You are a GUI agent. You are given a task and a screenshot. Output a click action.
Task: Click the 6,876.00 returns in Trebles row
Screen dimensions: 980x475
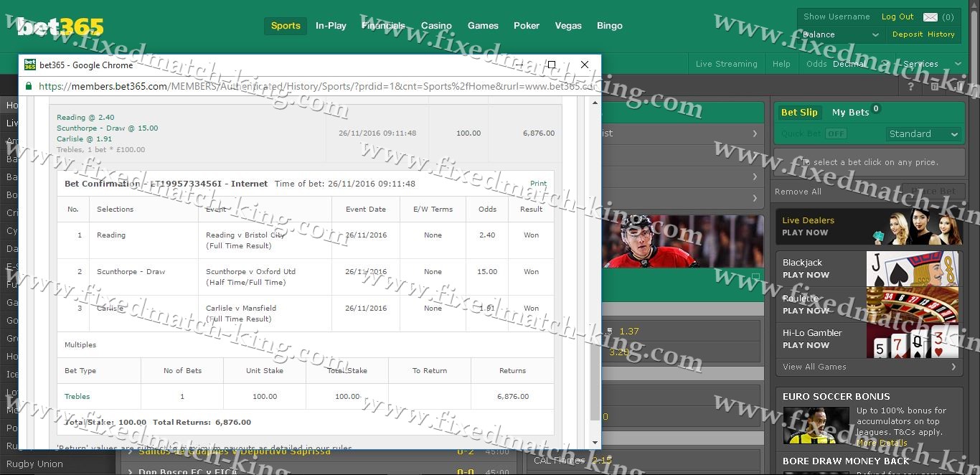(x=512, y=396)
